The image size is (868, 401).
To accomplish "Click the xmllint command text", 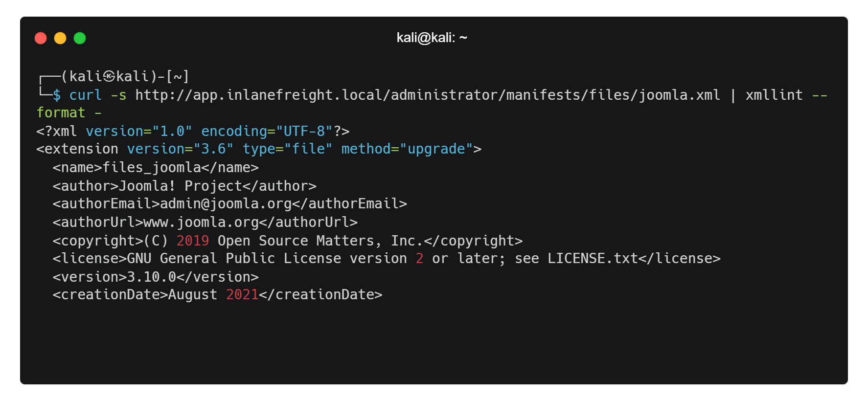I will pos(774,95).
